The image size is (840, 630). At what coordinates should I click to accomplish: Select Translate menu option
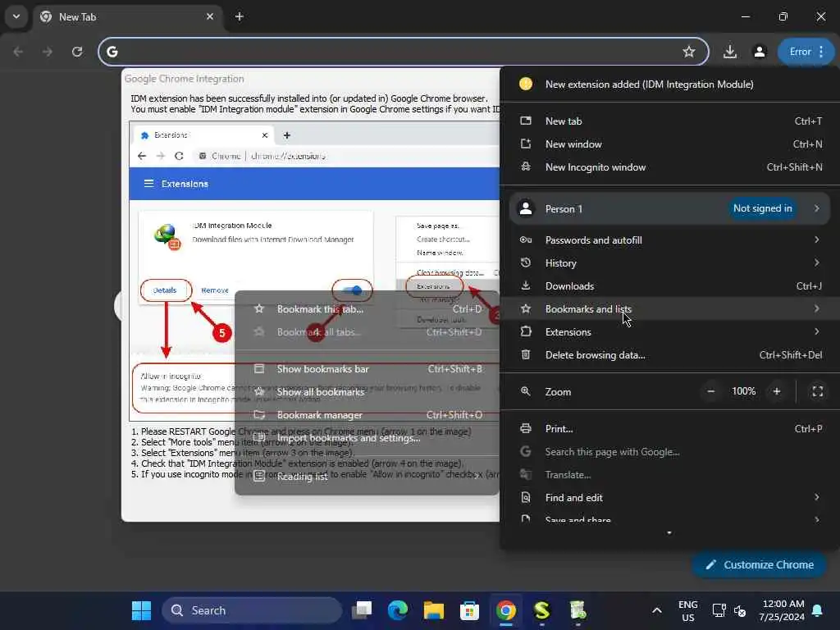[x=669, y=475]
